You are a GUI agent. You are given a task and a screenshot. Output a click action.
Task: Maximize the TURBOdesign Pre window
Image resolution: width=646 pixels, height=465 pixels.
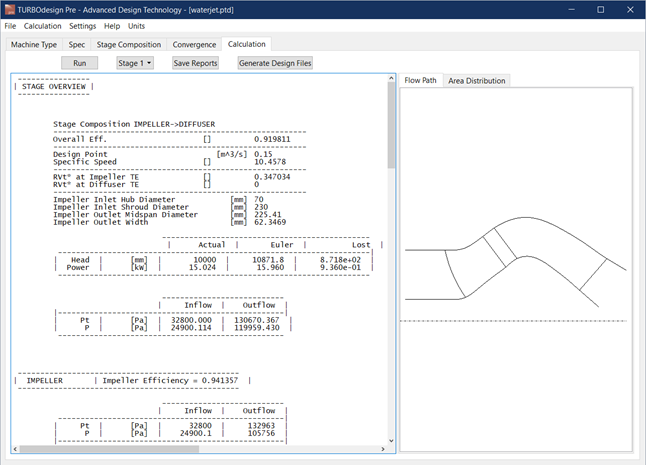click(601, 9)
